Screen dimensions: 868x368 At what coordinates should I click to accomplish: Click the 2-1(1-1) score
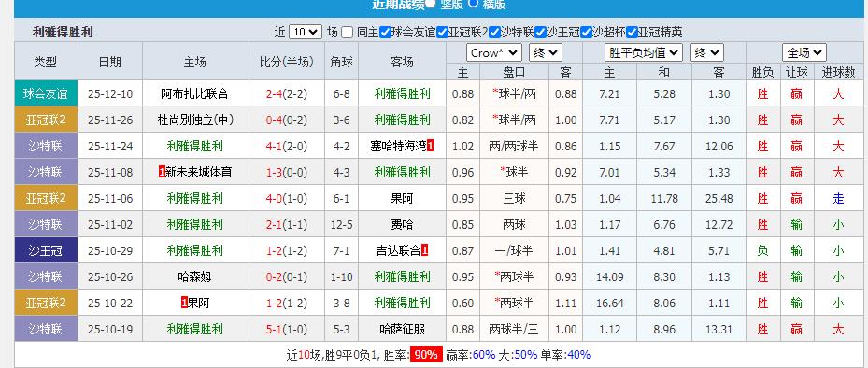click(x=286, y=225)
